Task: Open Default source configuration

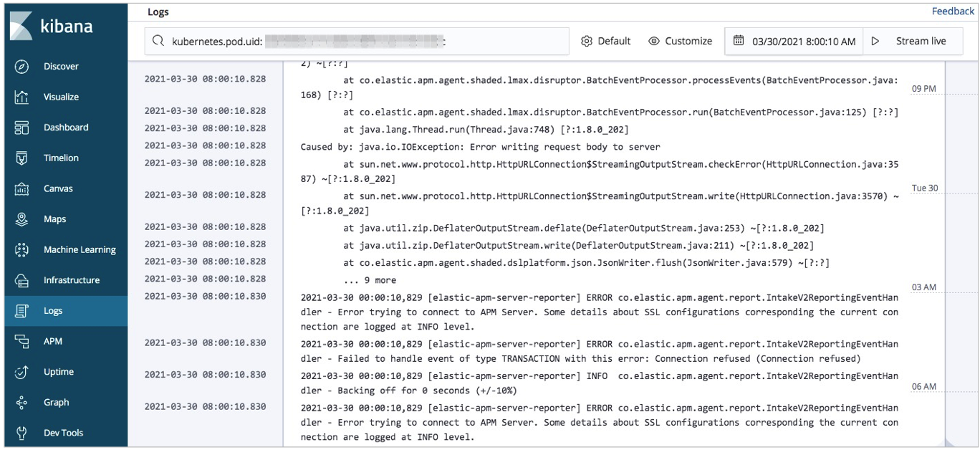Action: point(606,42)
